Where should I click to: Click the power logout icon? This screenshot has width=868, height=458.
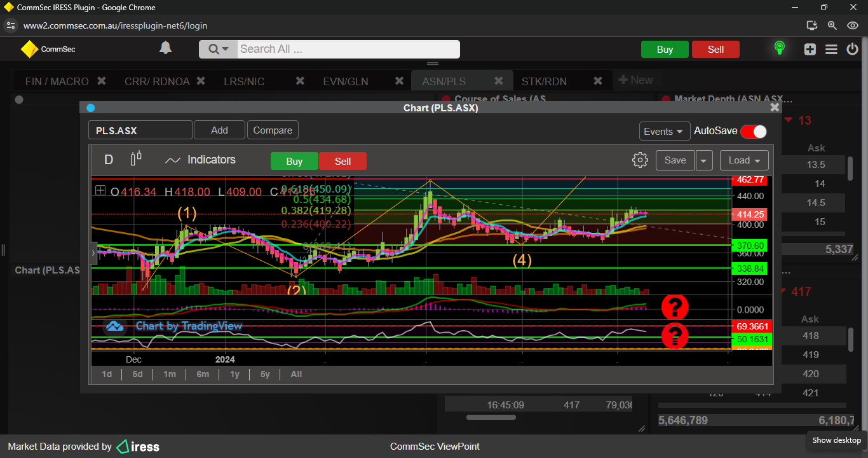point(852,49)
